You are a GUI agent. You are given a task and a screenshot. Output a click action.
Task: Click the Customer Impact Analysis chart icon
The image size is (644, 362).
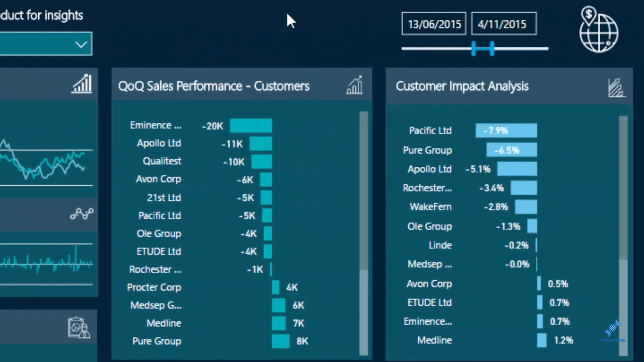(x=616, y=88)
